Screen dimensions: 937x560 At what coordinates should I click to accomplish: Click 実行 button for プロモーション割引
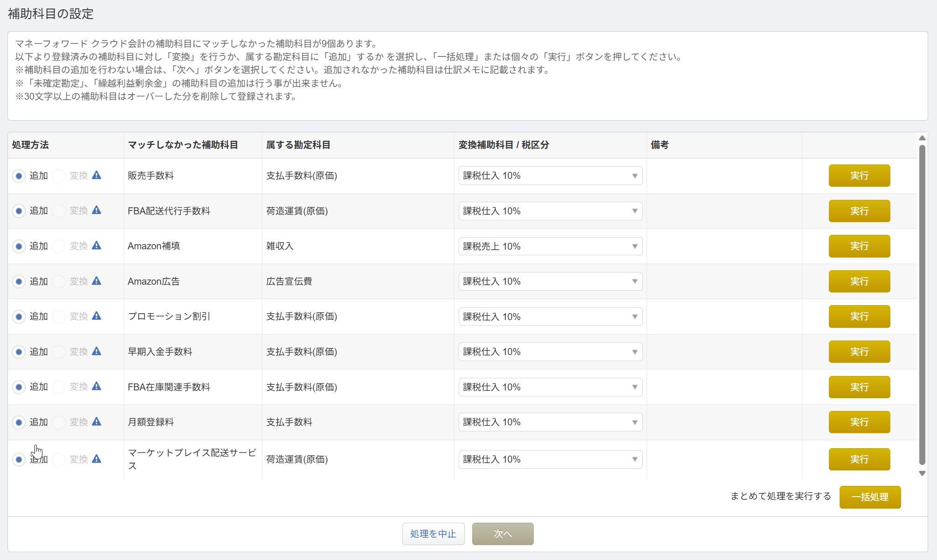[x=859, y=317]
